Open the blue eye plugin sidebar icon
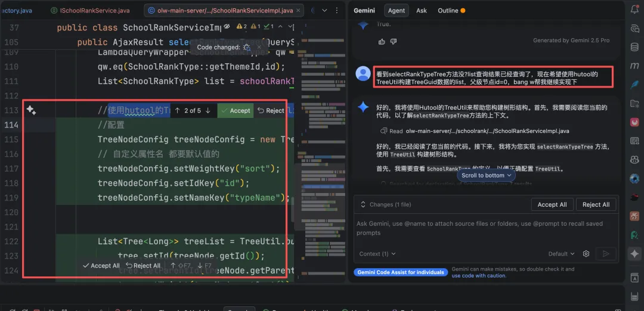Screen dimensions: 644x311 point(634,179)
